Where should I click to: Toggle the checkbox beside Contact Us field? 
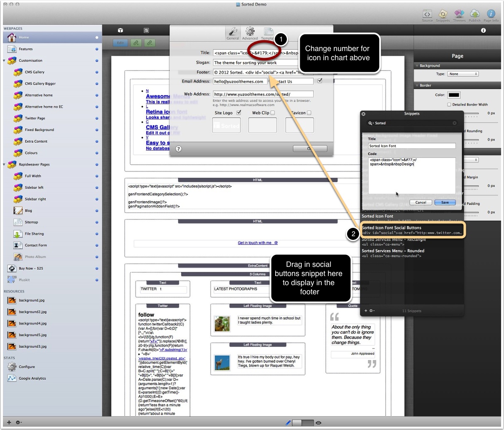(x=320, y=81)
